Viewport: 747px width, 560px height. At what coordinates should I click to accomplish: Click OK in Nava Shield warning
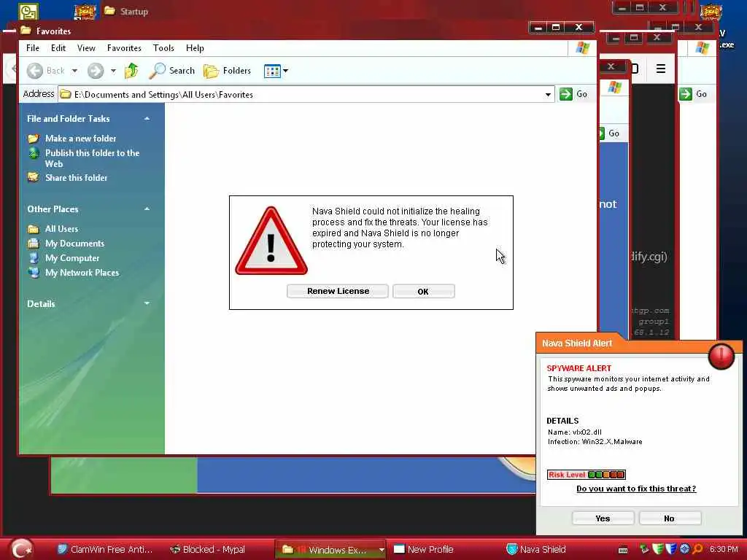423,292
